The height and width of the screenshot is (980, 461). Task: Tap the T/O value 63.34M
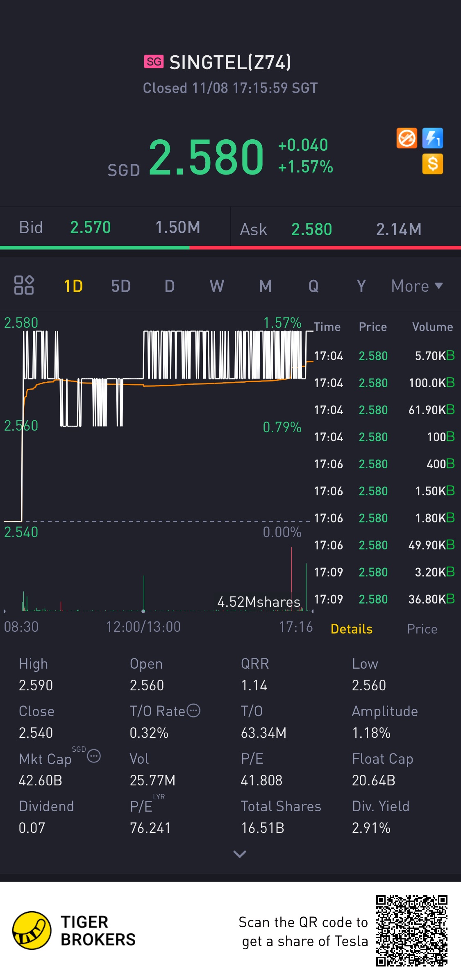coord(264,733)
